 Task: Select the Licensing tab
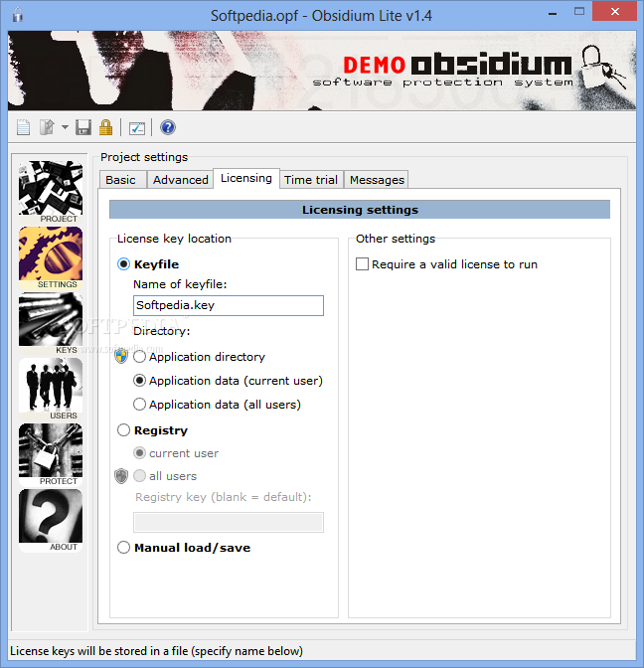coord(246,178)
